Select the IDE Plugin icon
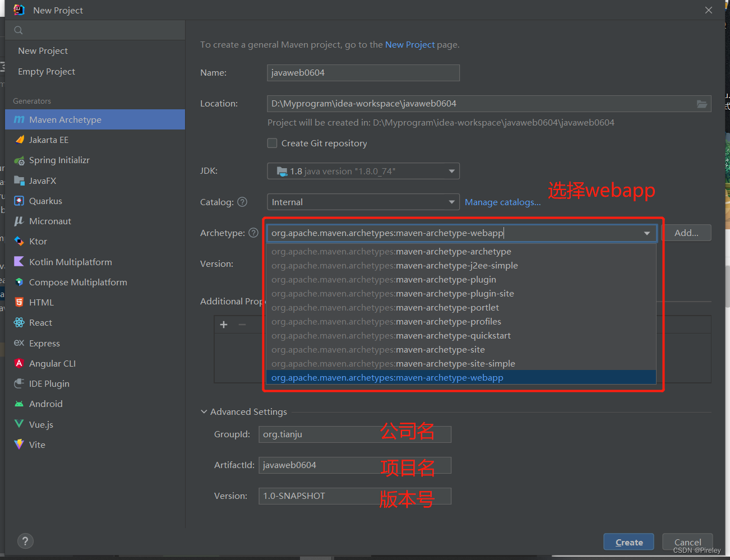 point(19,383)
